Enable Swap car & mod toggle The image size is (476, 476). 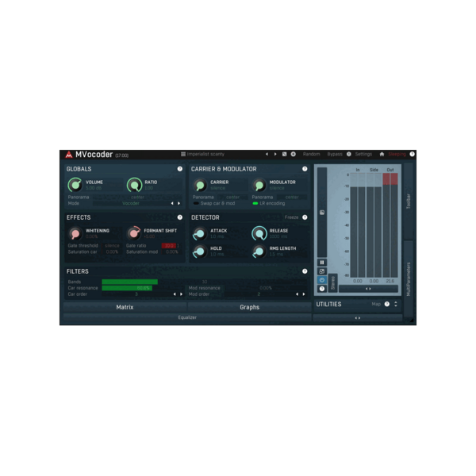point(196,203)
